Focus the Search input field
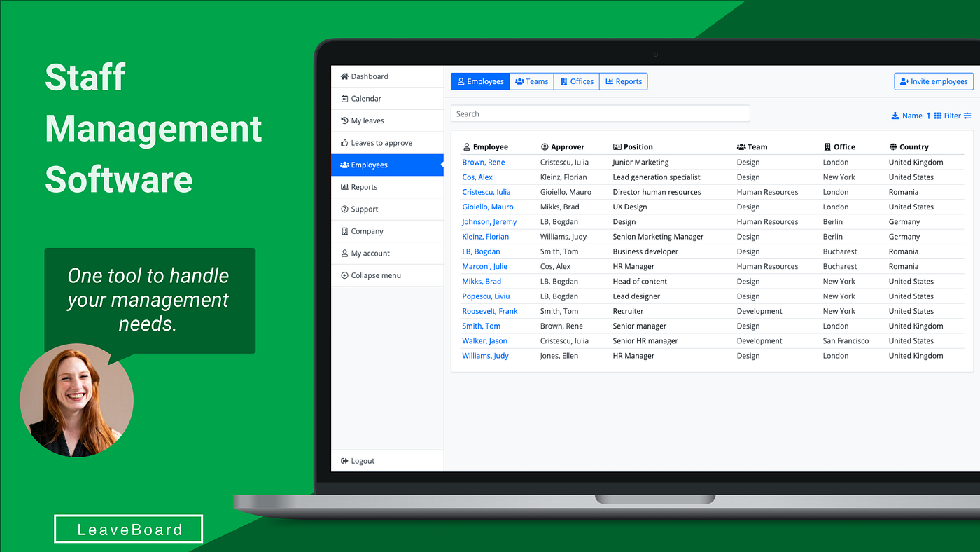980x552 pixels. (x=600, y=113)
